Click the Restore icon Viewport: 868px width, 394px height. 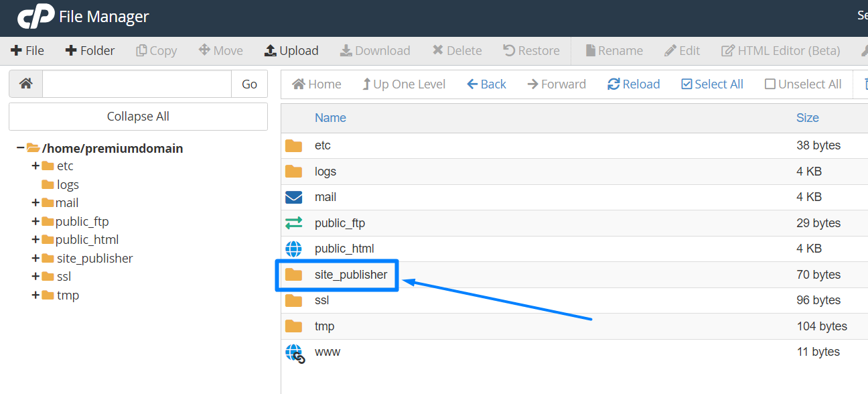click(x=531, y=50)
